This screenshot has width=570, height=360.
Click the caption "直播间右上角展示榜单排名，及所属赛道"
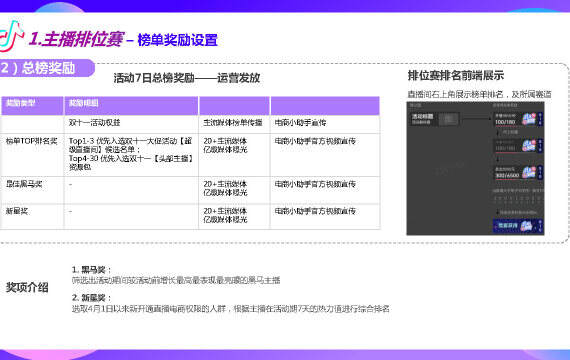tap(479, 94)
